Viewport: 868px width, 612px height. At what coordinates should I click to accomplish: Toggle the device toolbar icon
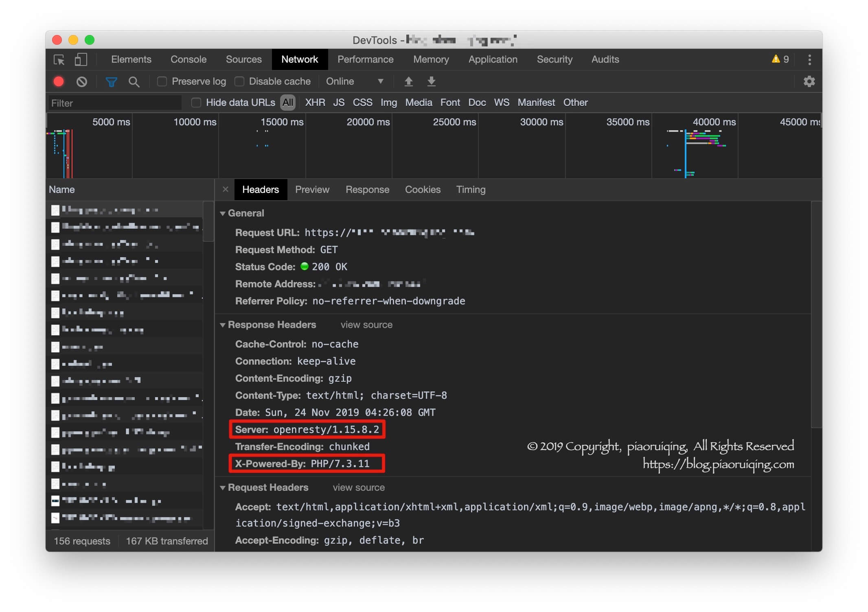pyautogui.click(x=81, y=60)
